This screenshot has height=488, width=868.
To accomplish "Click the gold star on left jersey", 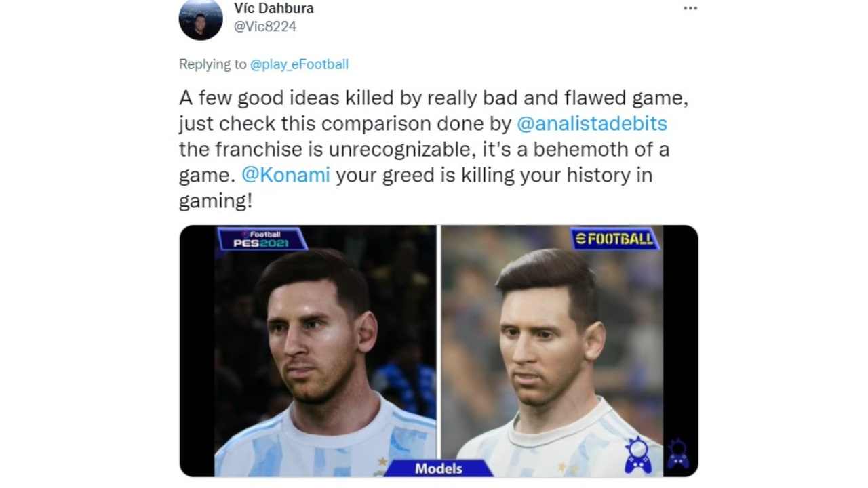I will tap(383, 462).
